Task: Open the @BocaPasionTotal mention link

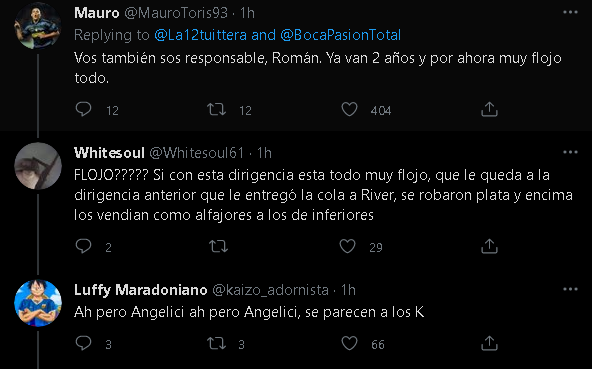Action: 341,35
